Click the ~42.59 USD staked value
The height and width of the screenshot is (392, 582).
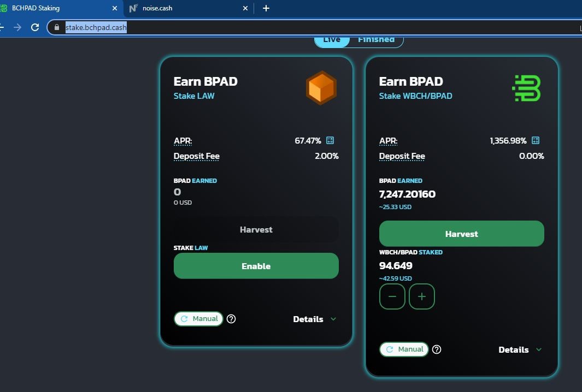pyautogui.click(x=395, y=278)
